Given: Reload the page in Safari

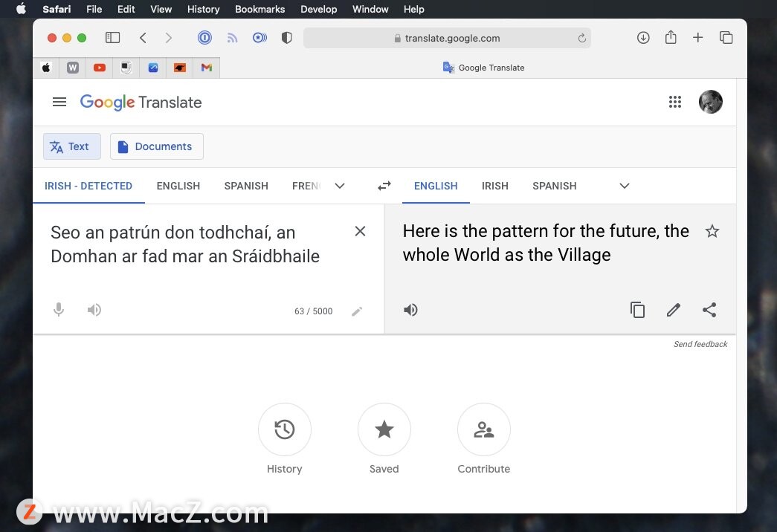Looking at the screenshot, I should point(581,38).
